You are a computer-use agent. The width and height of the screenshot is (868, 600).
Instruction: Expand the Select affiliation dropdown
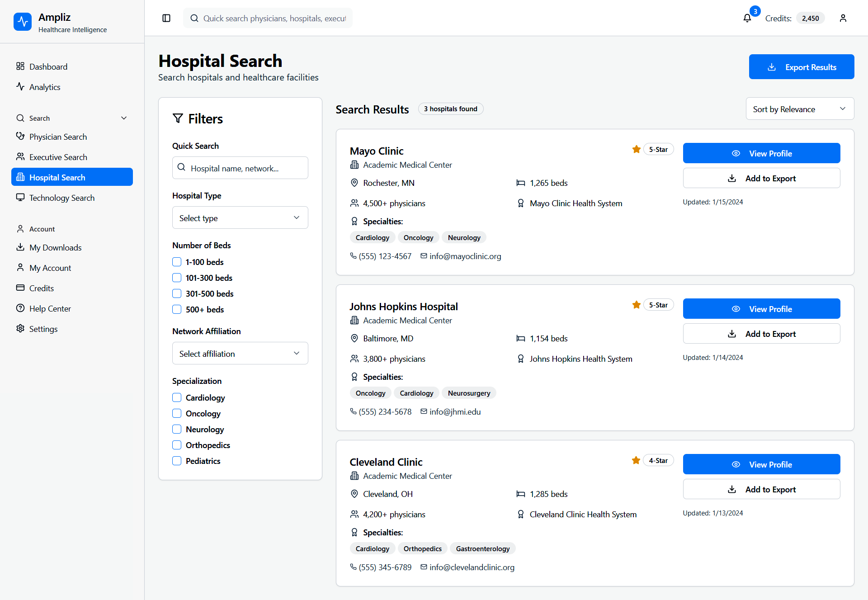pyautogui.click(x=240, y=354)
